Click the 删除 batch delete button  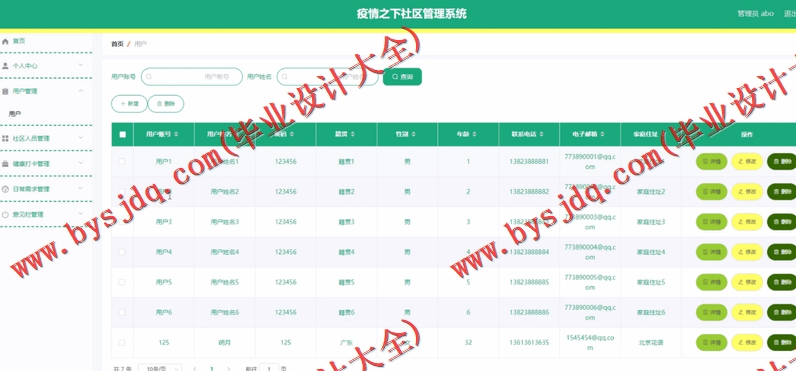click(x=166, y=104)
